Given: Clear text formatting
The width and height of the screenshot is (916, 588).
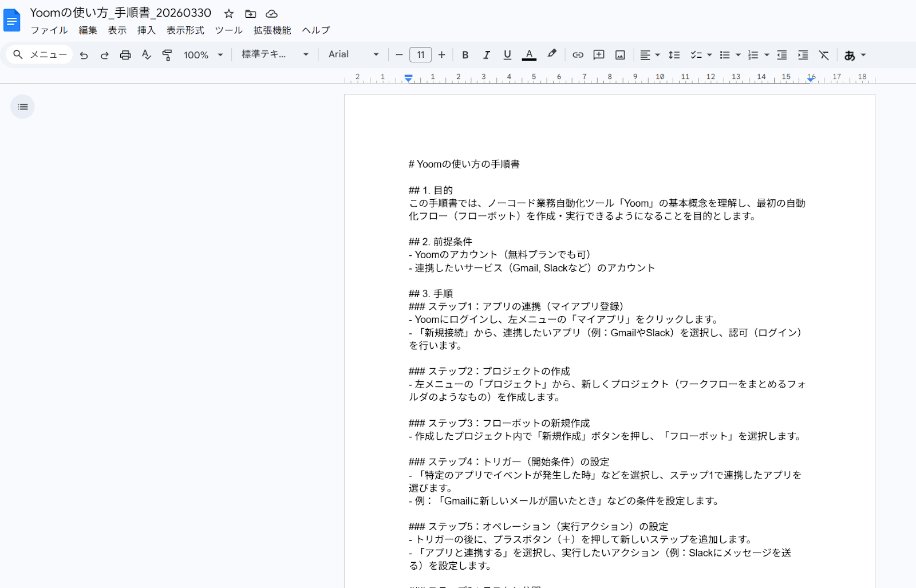Looking at the screenshot, I should point(824,55).
